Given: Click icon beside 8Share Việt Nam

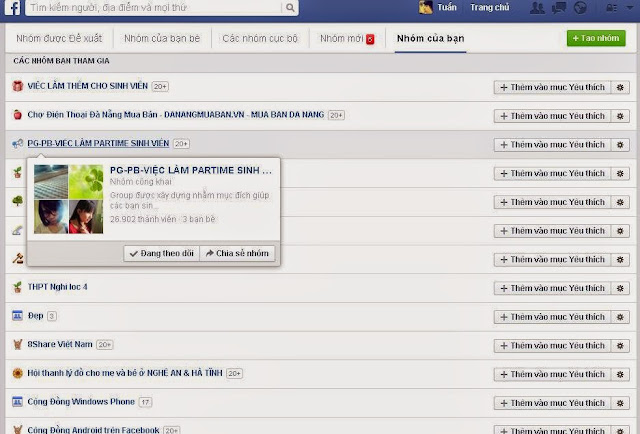Looking at the screenshot, I should [x=17, y=344].
